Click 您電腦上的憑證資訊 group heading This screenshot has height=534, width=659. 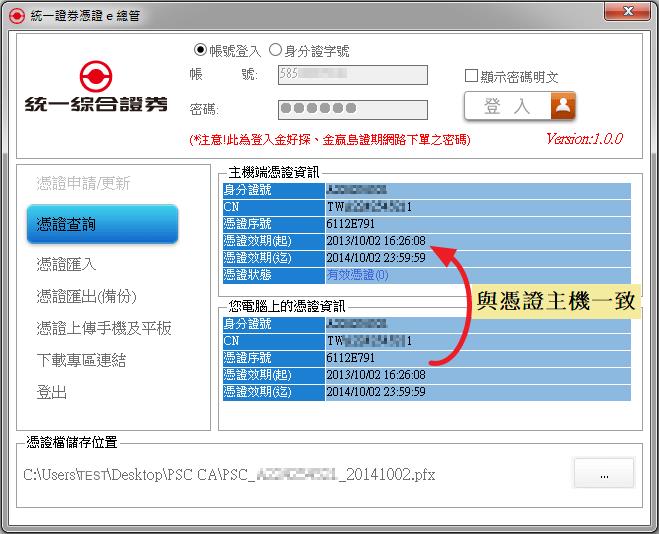287,306
